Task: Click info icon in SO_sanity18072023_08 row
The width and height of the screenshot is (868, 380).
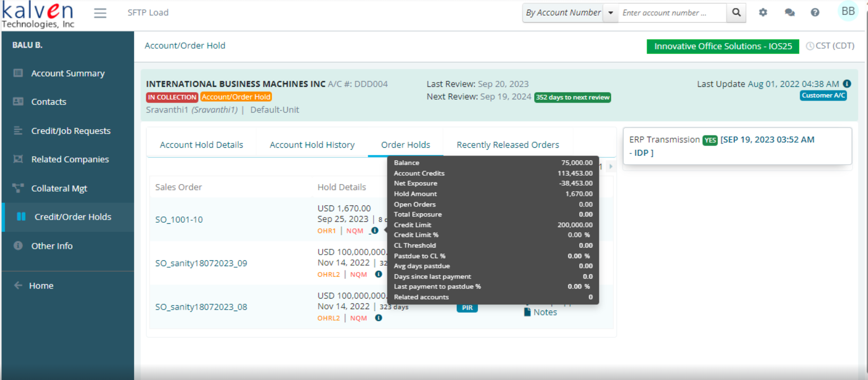Action: (x=378, y=318)
